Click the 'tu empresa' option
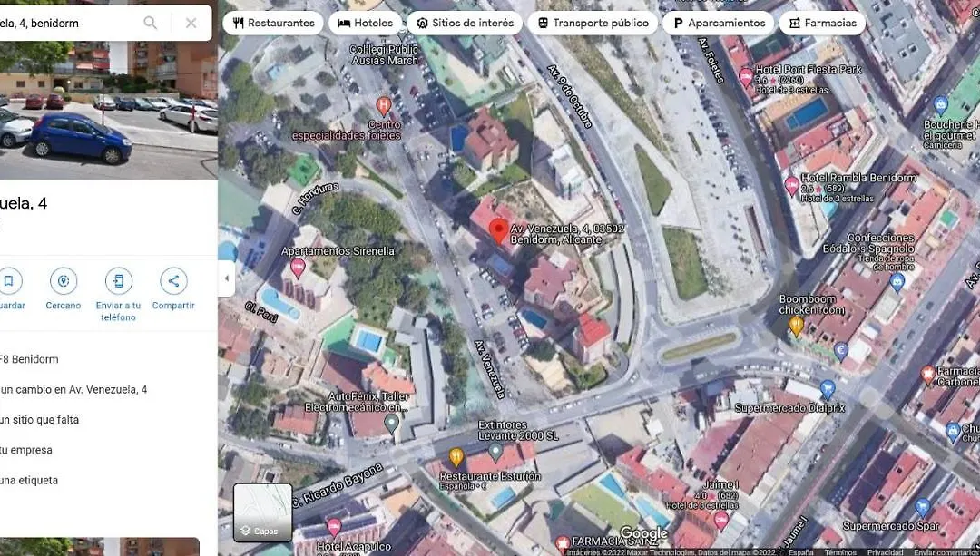Image resolution: width=980 pixels, height=556 pixels. tap(26, 450)
